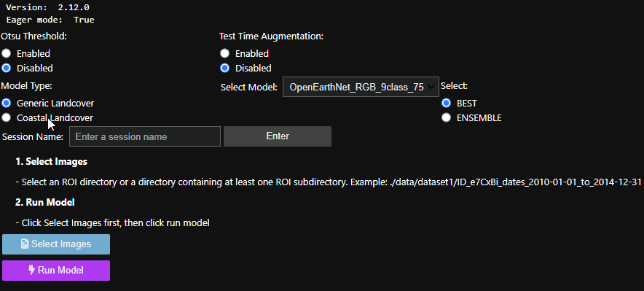Click the Select Model label text

click(x=249, y=87)
